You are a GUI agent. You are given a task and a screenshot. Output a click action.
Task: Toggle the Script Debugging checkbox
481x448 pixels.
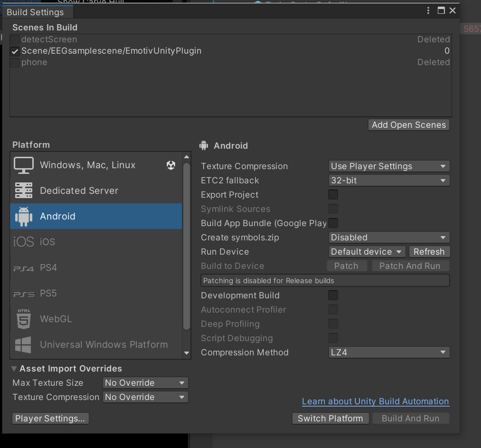coord(333,338)
